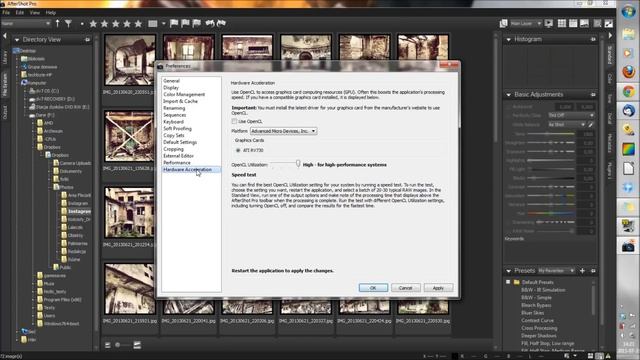
Task: Click the white balance eyedropper icon
Action: coord(591,124)
